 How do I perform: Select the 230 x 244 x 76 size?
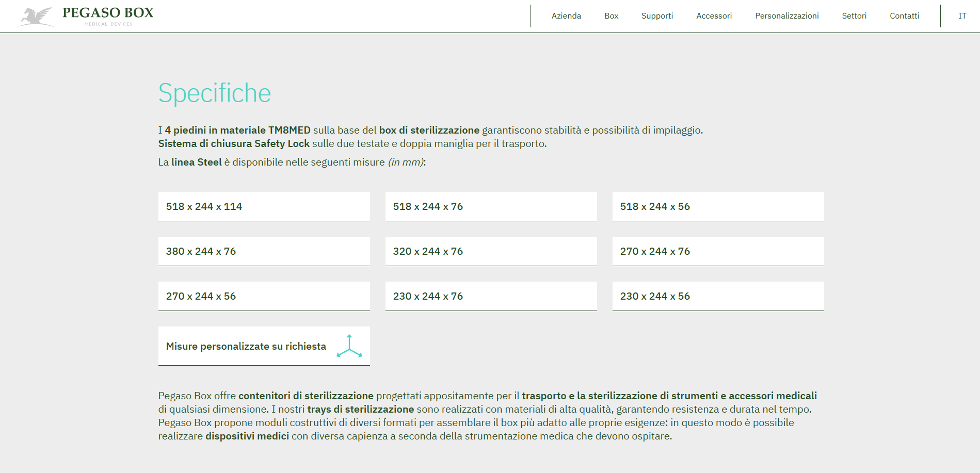click(x=491, y=296)
